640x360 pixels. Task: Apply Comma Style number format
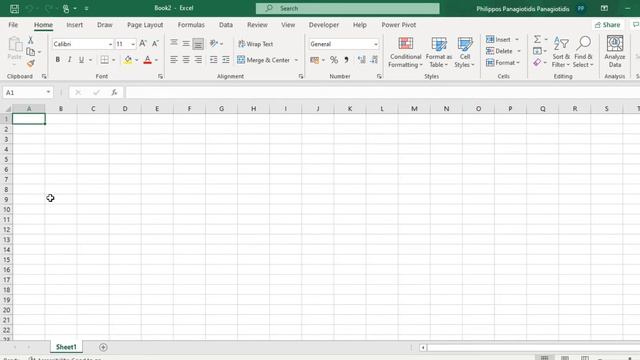pyautogui.click(x=346, y=60)
